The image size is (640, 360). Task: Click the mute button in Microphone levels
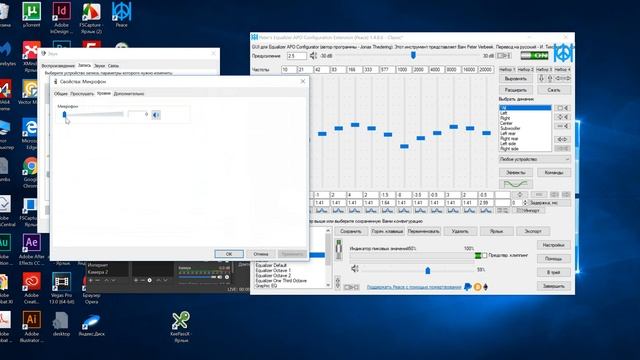156,115
